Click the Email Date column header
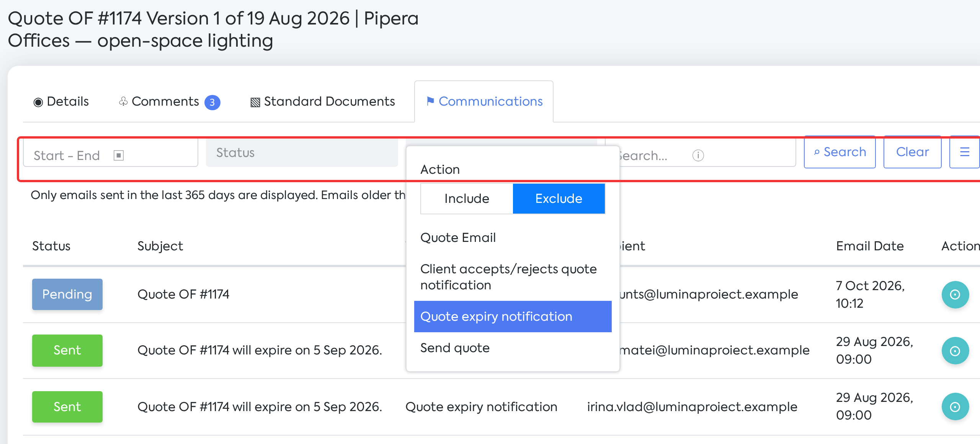Viewport: 980px width, 444px height. pyautogui.click(x=870, y=246)
